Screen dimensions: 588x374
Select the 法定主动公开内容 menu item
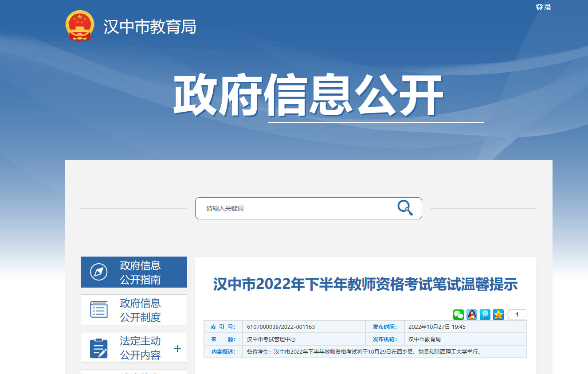[140, 348]
